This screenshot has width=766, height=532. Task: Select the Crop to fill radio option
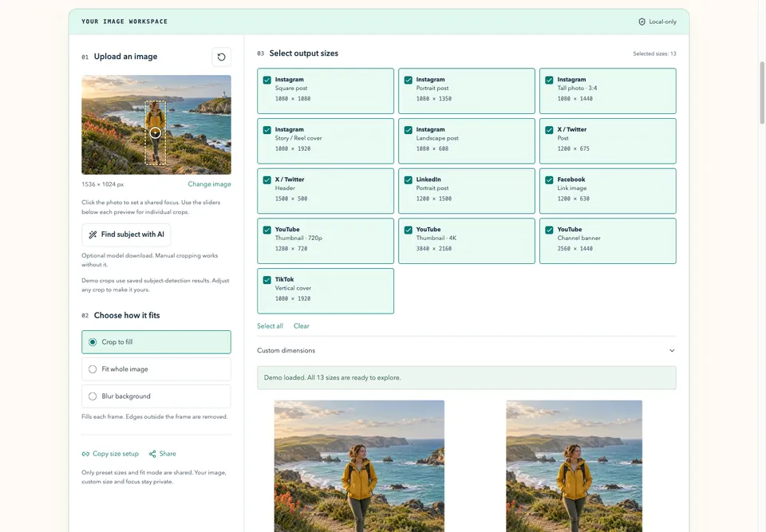pos(156,342)
